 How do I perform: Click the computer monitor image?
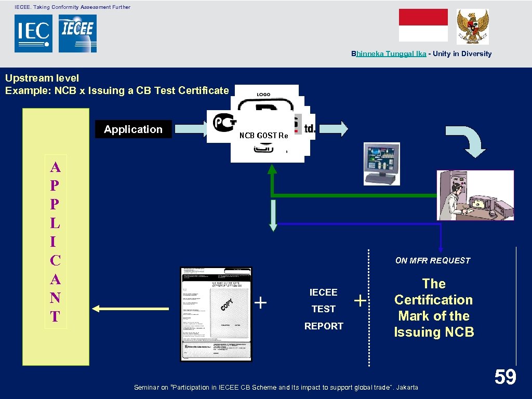382,164
